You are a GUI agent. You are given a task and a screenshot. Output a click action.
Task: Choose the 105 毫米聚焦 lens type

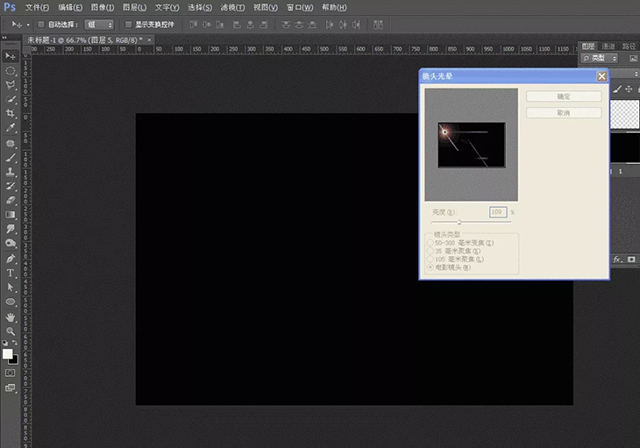coord(431,259)
